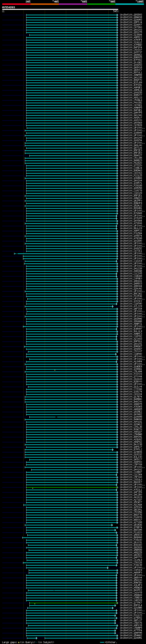The image size is (146, 644).
Task: Click UniRef100_P01123 label
Action: tap(131, 615)
